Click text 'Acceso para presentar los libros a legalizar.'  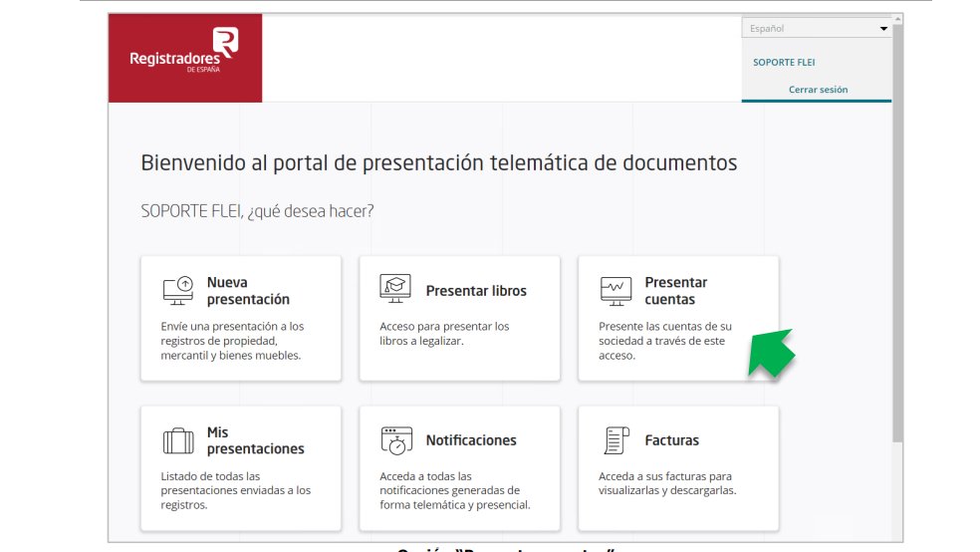point(444,334)
